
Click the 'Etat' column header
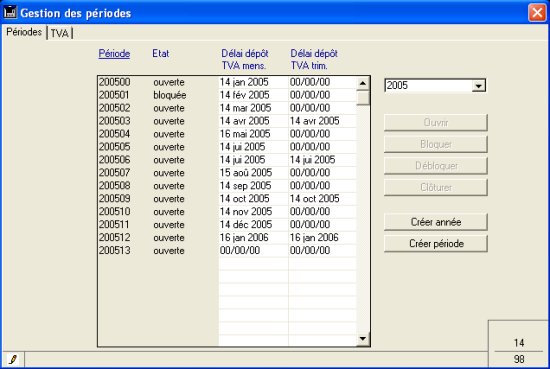pyautogui.click(x=161, y=54)
